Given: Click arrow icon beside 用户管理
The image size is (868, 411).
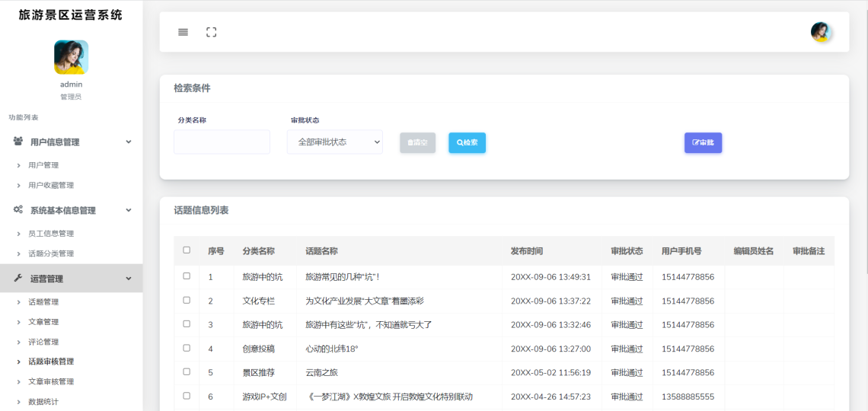Looking at the screenshot, I should pyautogui.click(x=19, y=165).
